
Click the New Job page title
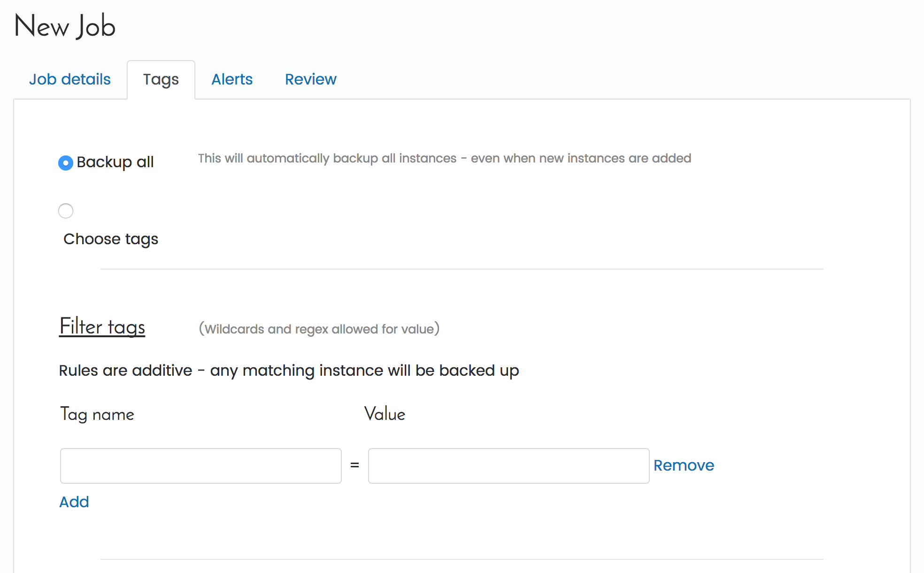click(65, 26)
